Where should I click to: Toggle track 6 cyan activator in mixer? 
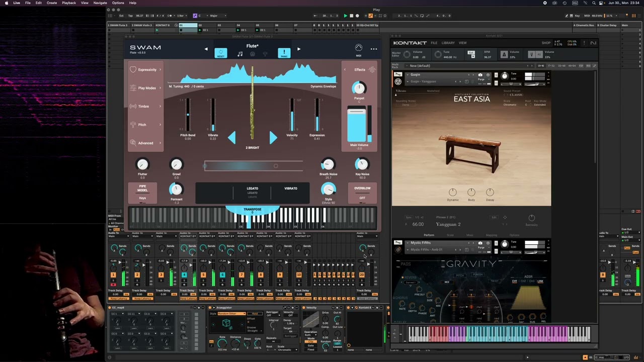pyautogui.click(x=222, y=275)
